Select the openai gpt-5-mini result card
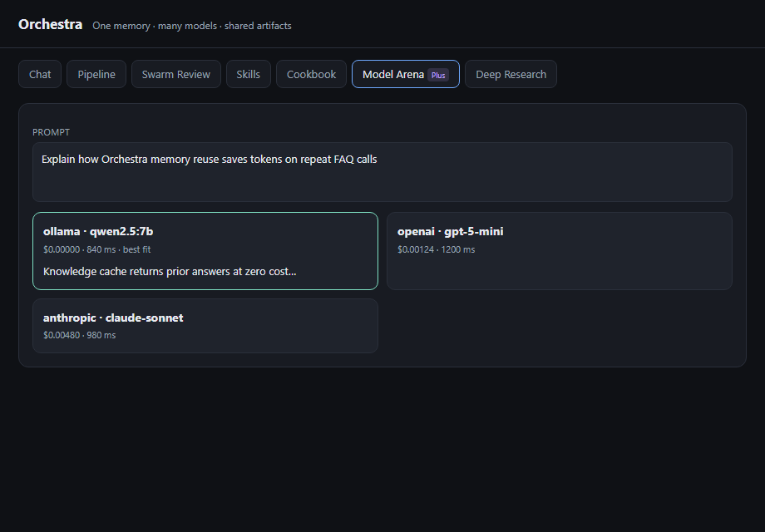This screenshot has height=532, width=765. 560,251
